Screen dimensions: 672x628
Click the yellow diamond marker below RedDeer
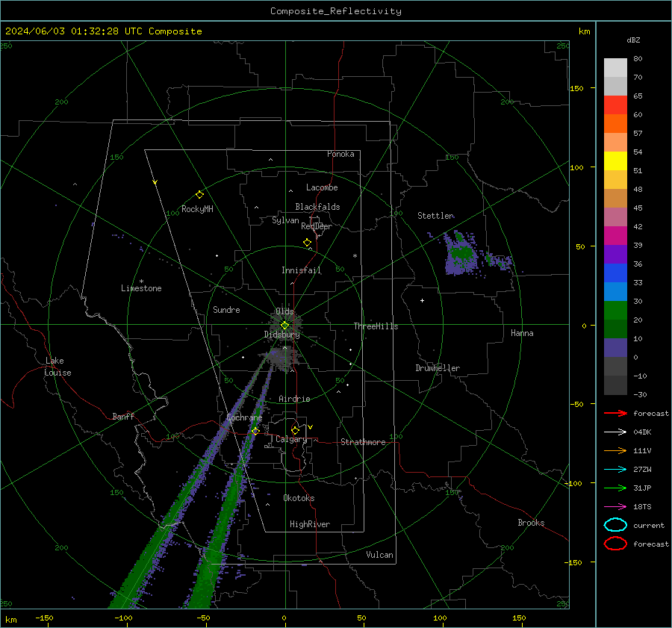pos(307,243)
